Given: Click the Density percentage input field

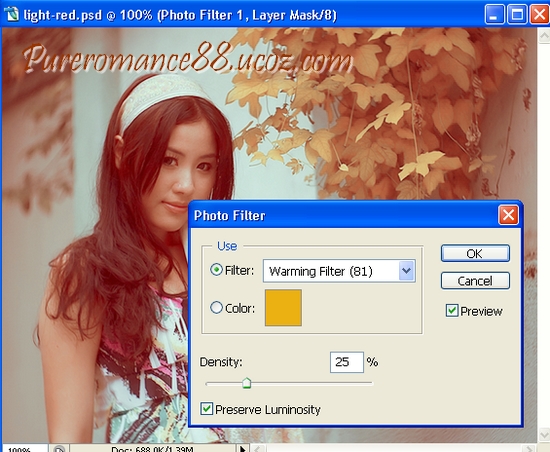Looking at the screenshot, I should pos(347,362).
